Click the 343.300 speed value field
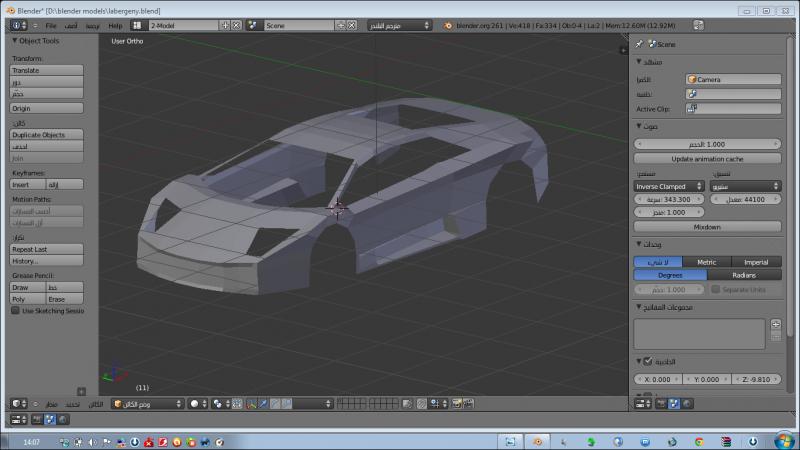Image resolution: width=800 pixels, height=450 pixels. [x=669, y=199]
